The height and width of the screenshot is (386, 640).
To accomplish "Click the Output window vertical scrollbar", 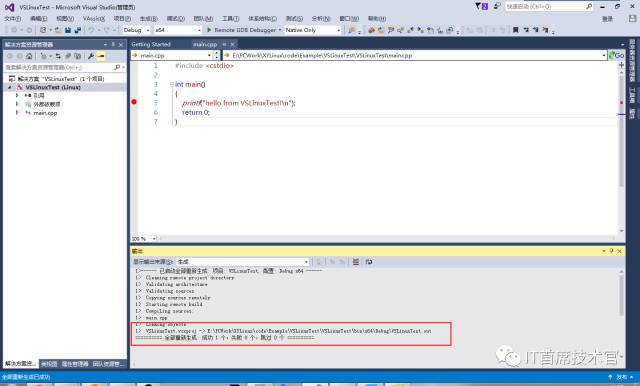I will [622, 295].
